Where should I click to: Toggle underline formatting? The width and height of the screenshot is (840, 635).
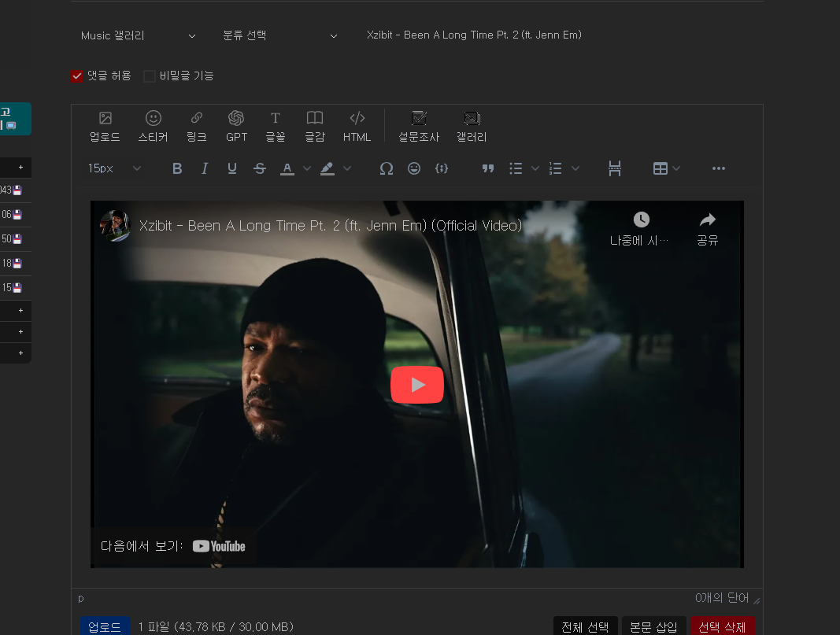coord(232,168)
